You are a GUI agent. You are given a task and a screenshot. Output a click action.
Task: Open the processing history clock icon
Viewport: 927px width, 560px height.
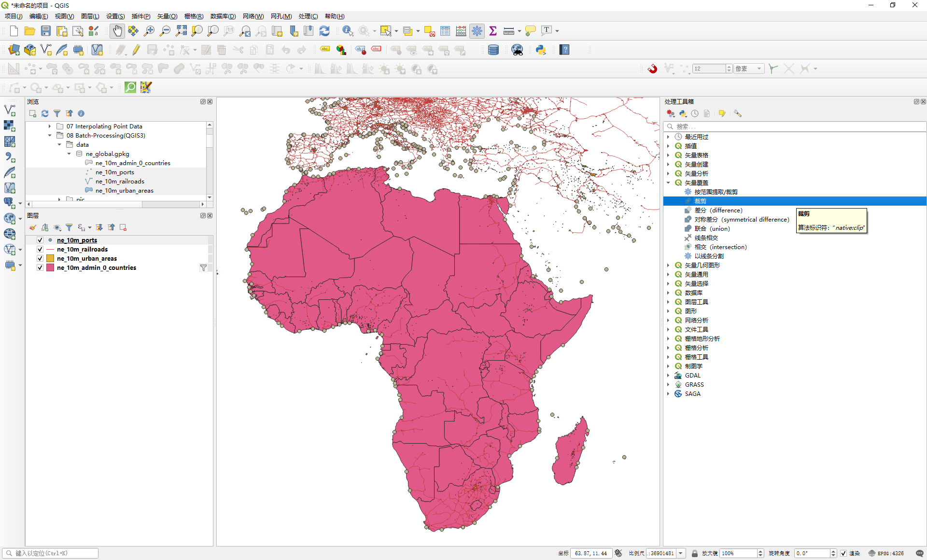click(695, 113)
